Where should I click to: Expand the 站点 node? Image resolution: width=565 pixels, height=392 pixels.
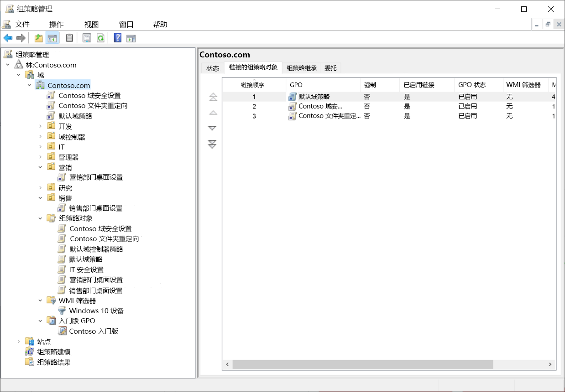tap(19, 341)
